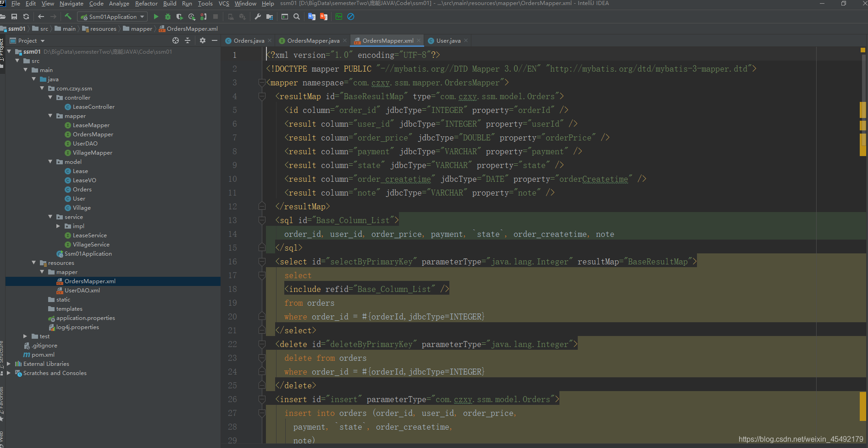The image size is (868, 448).
Task: Open the Favorites side tool window
Action: (x=2, y=404)
